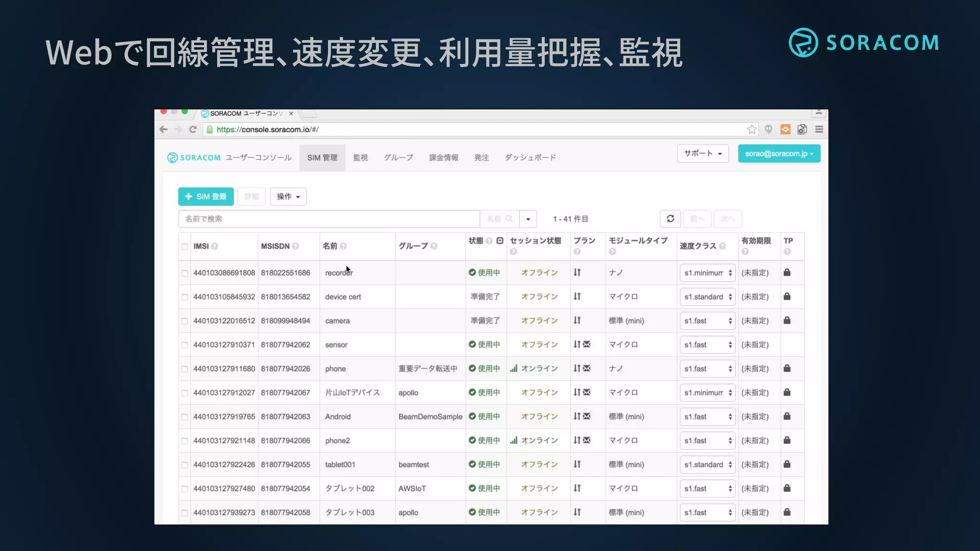Switch to the 監視 tab
The image size is (980, 551).
click(x=360, y=157)
